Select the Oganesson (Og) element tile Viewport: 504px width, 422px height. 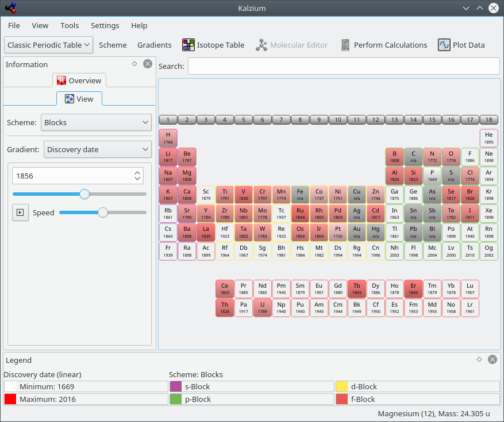[x=489, y=251]
